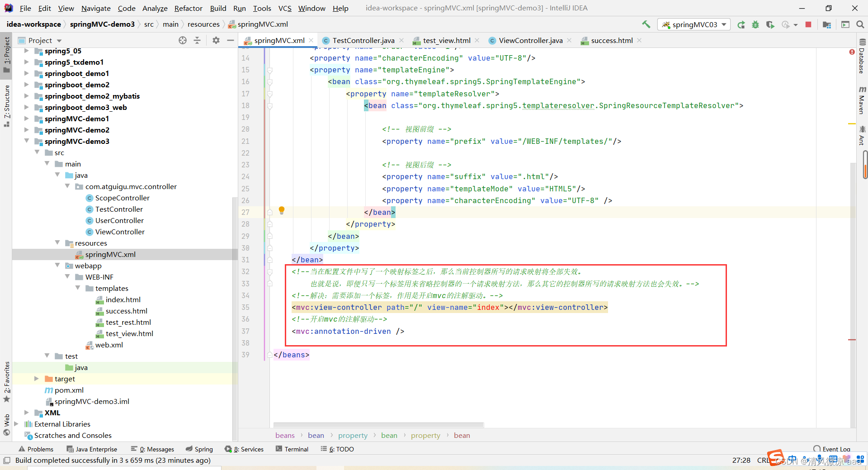Collapse all in Project panel
This screenshot has height=470, width=868.
tap(197, 40)
